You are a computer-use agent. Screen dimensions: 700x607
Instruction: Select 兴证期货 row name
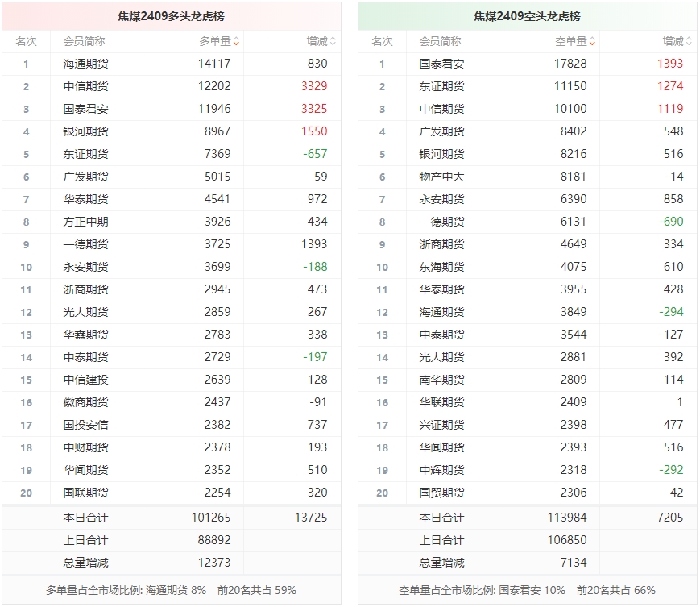point(441,425)
